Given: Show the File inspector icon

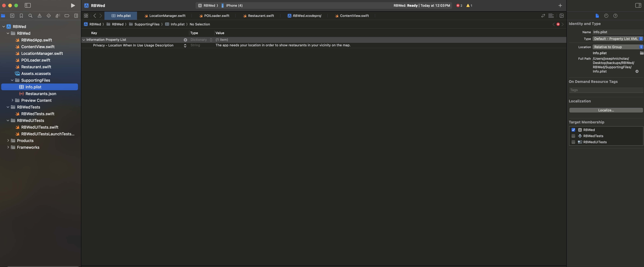Looking at the screenshot, I should click(597, 16).
